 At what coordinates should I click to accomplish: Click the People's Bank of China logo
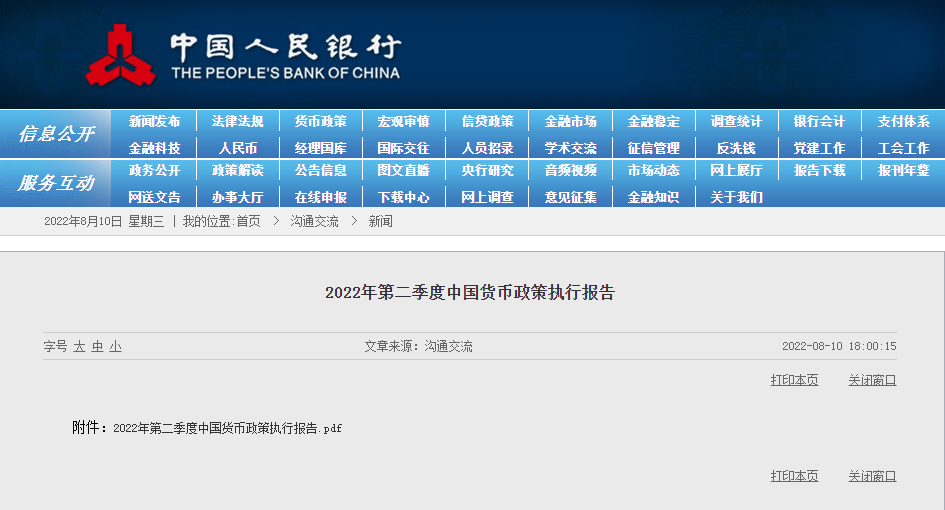click(x=120, y=55)
